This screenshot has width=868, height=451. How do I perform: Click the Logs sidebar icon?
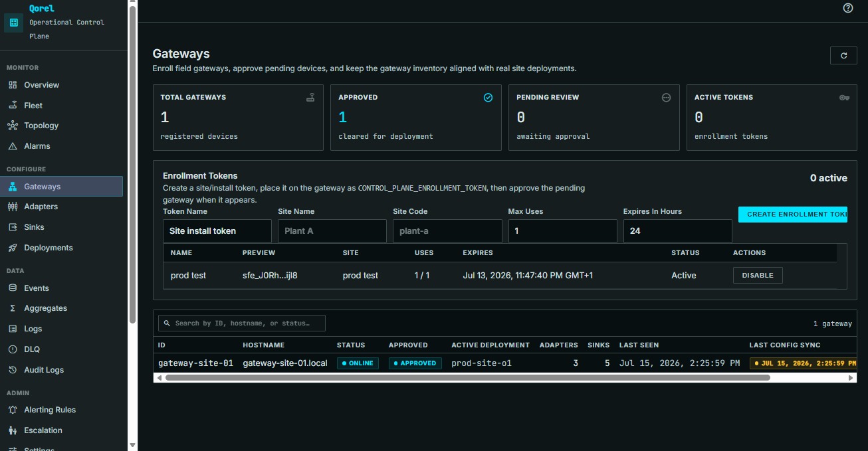(x=13, y=329)
